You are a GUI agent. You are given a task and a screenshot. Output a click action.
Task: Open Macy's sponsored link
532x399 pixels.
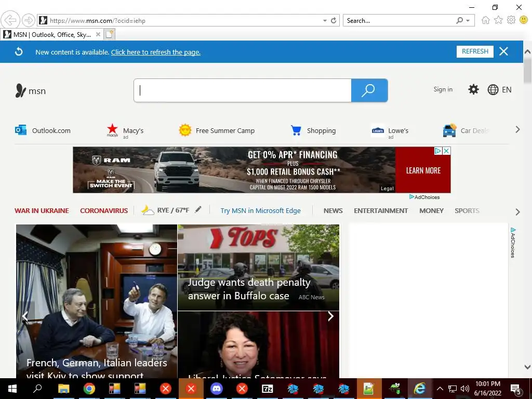[125, 131]
